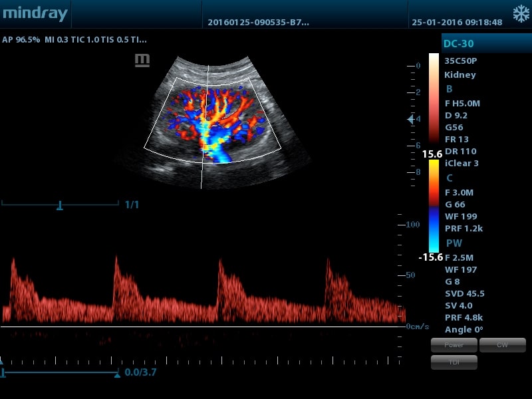Image resolution: width=532 pixels, height=399 pixels.
Task: Click the mindray logo
Action: pyautogui.click(x=34, y=14)
